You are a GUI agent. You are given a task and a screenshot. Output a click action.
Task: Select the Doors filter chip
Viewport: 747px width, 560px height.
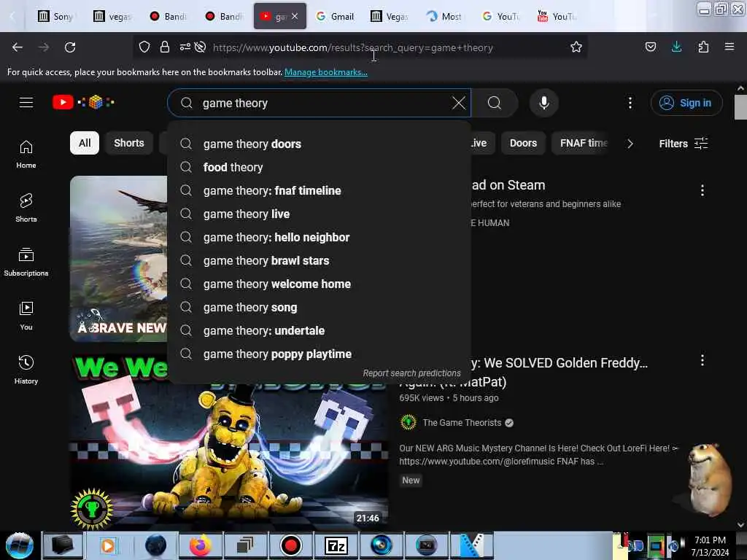(x=523, y=143)
